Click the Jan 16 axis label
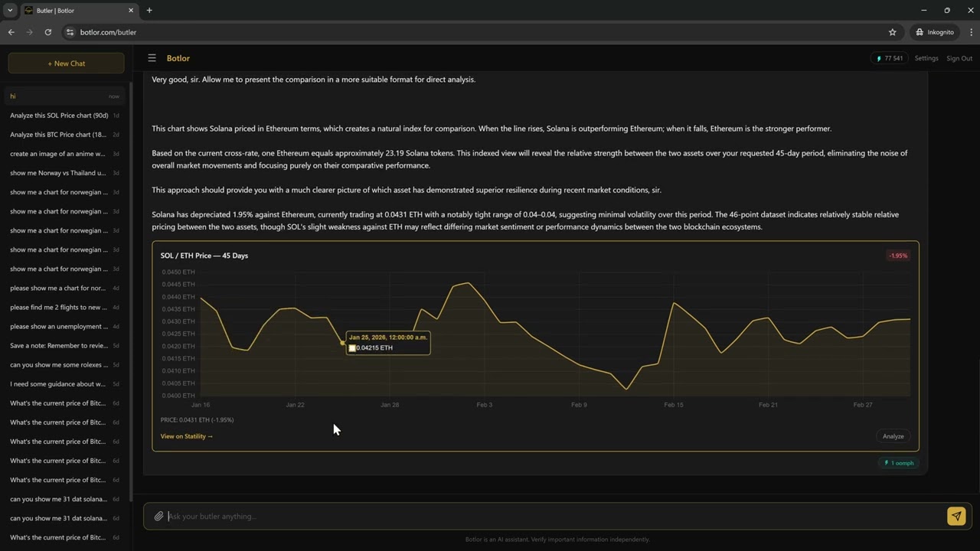980x551 pixels. point(201,405)
